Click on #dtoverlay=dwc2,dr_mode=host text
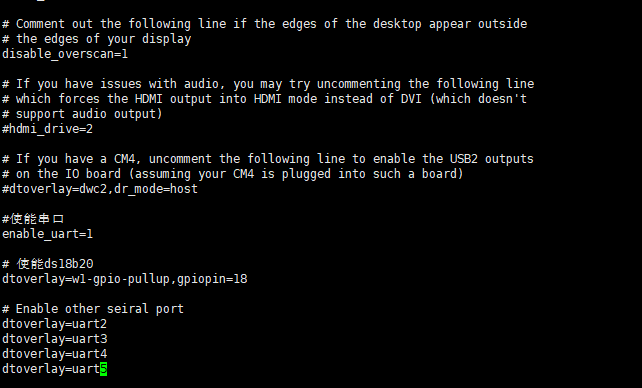Viewport: 642px width, 388px height. click(100, 189)
